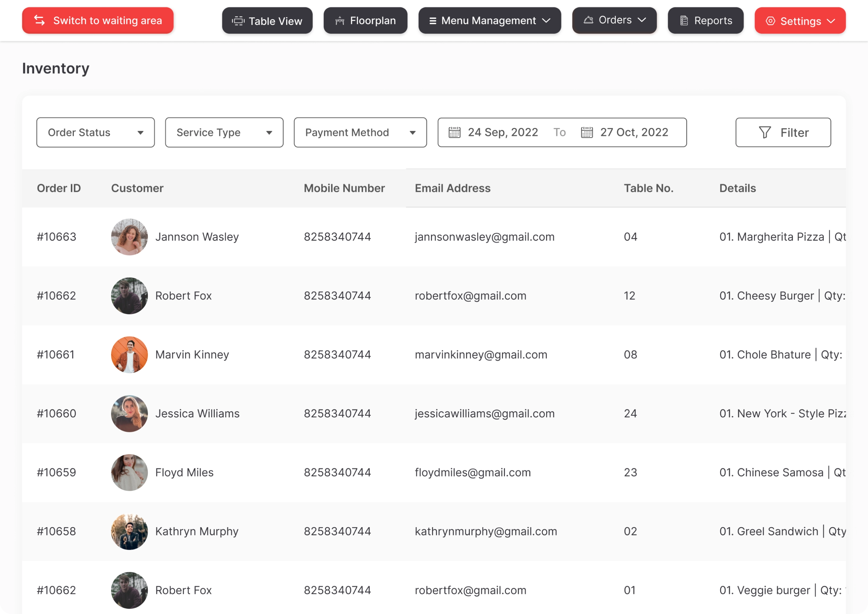Click the Marvin Kinney avatar
The image size is (868, 614).
pos(129,354)
